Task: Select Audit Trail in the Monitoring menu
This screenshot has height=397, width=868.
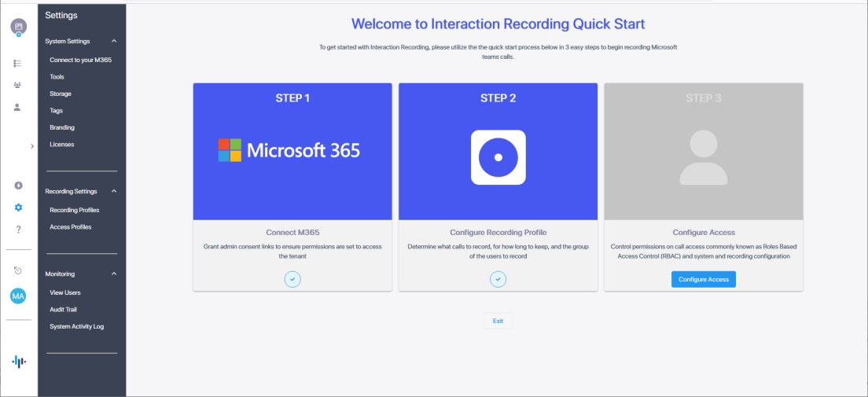Action: [63, 310]
